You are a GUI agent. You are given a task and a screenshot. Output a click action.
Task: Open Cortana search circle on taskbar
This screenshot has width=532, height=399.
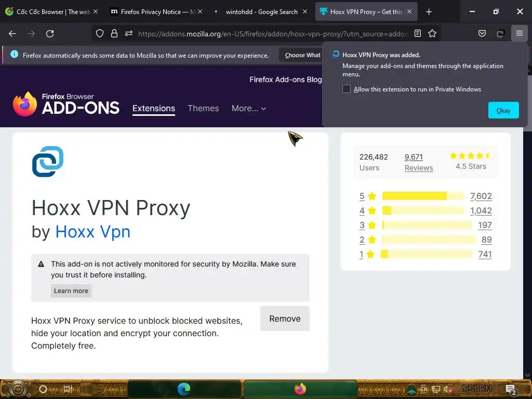point(43,389)
